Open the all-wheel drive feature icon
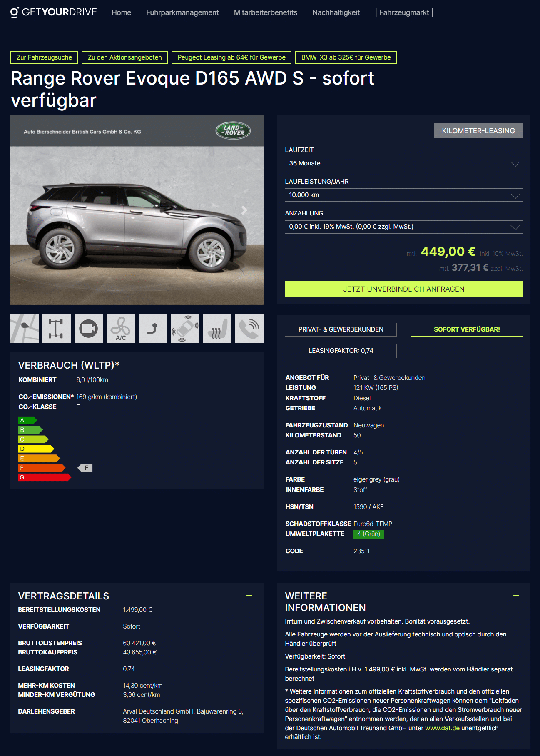This screenshot has height=756, width=540. click(x=57, y=329)
